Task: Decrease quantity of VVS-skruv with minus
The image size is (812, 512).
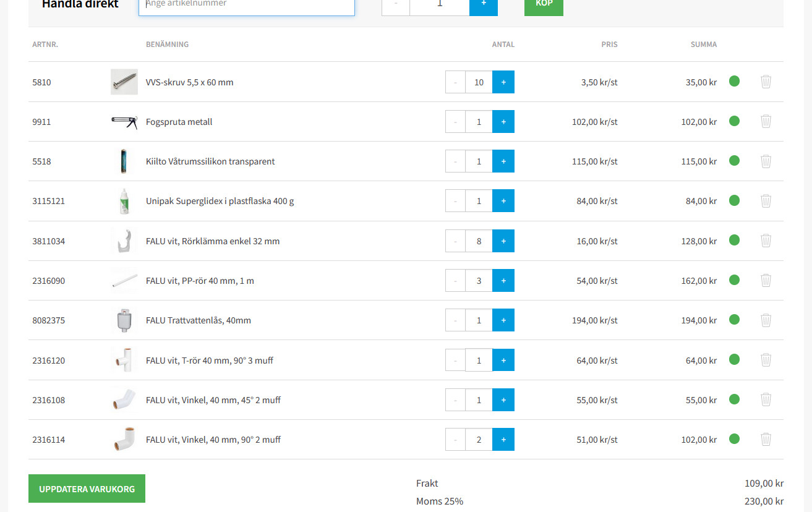Action: click(x=455, y=82)
